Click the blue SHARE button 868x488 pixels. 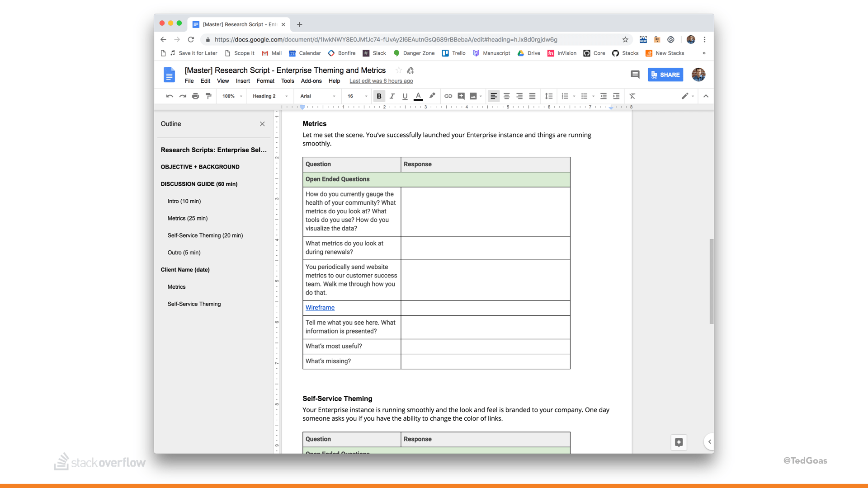(665, 75)
